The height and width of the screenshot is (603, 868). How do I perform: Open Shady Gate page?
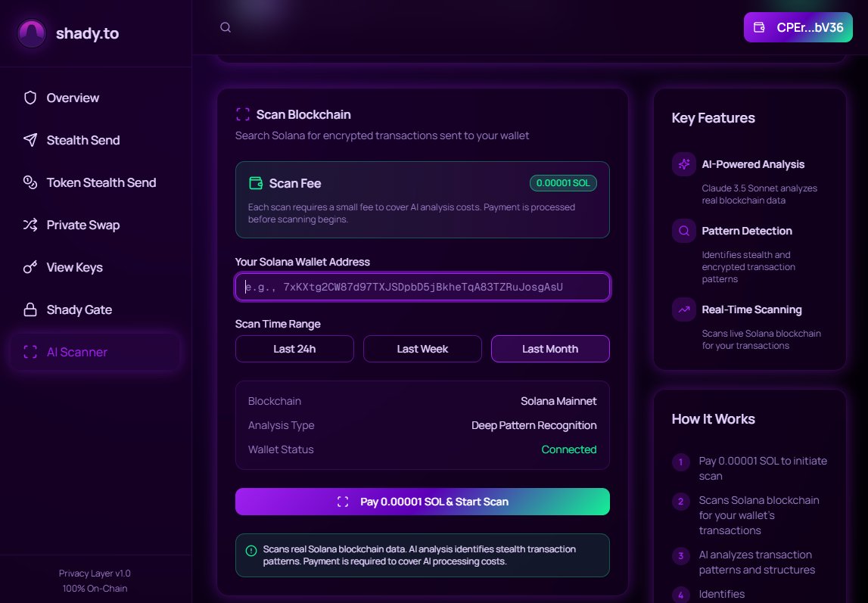coord(95,309)
